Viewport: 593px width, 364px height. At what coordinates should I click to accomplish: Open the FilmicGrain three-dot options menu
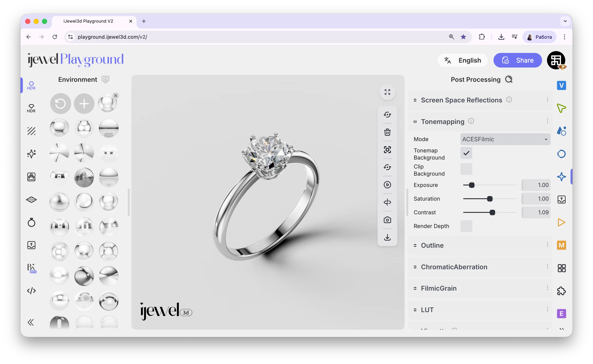(x=547, y=288)
